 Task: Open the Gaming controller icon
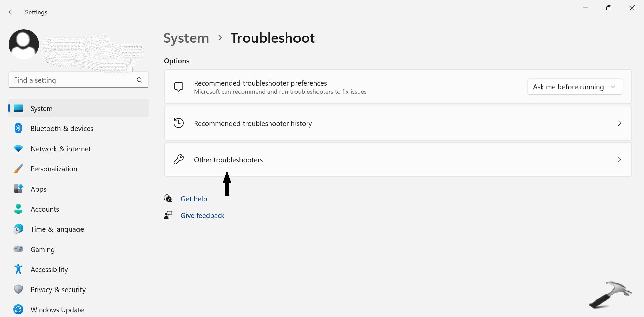tap(18, 249)
